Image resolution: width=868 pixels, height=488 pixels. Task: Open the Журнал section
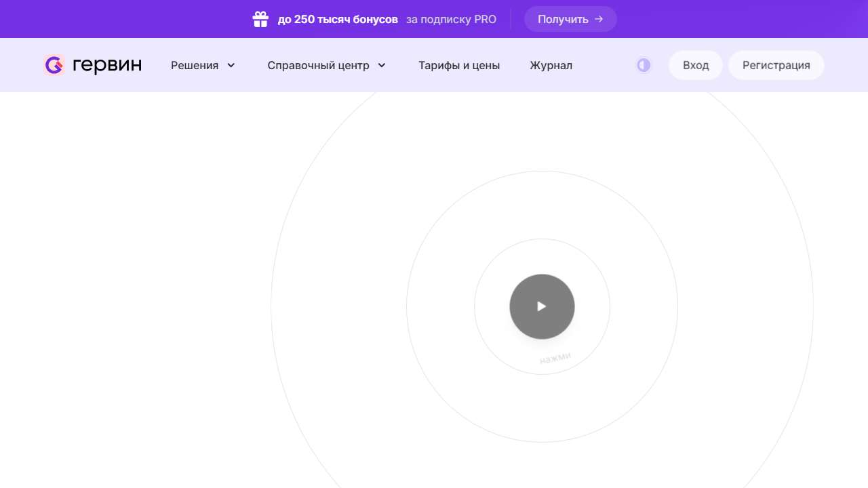pos(551,66)
